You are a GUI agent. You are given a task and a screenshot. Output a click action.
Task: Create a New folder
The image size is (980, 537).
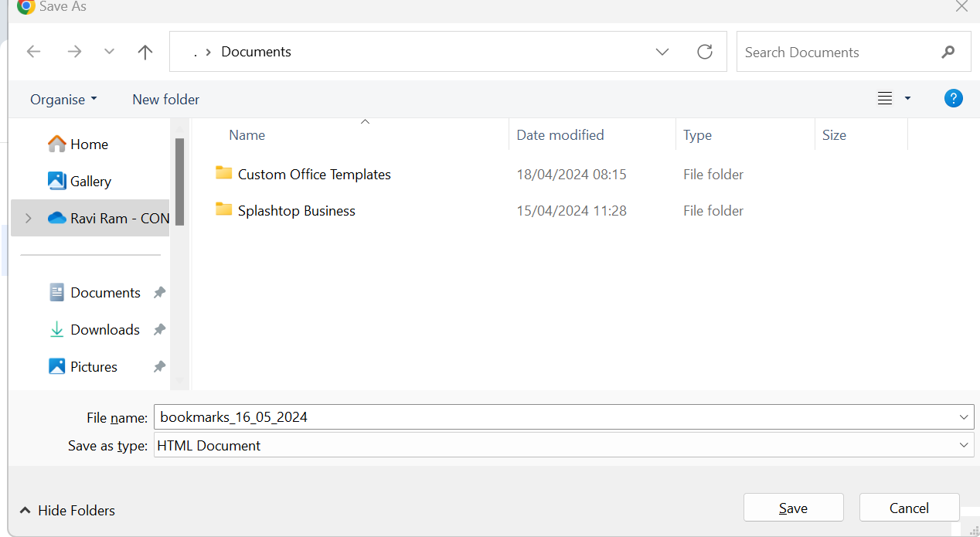(165, 100)
